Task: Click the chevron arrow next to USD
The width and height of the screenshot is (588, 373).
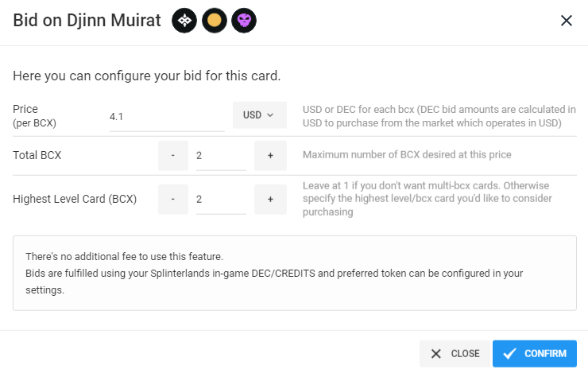Action: click(x=270, y=115)
